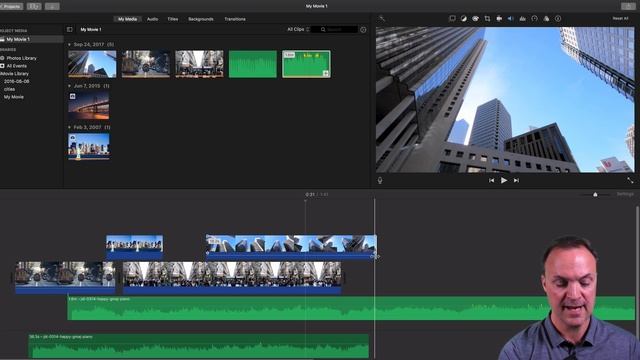The width and height of the screenshot is (640, 360).
Task: Collapse the Feb 3, 2007 group
Action: 69,127
